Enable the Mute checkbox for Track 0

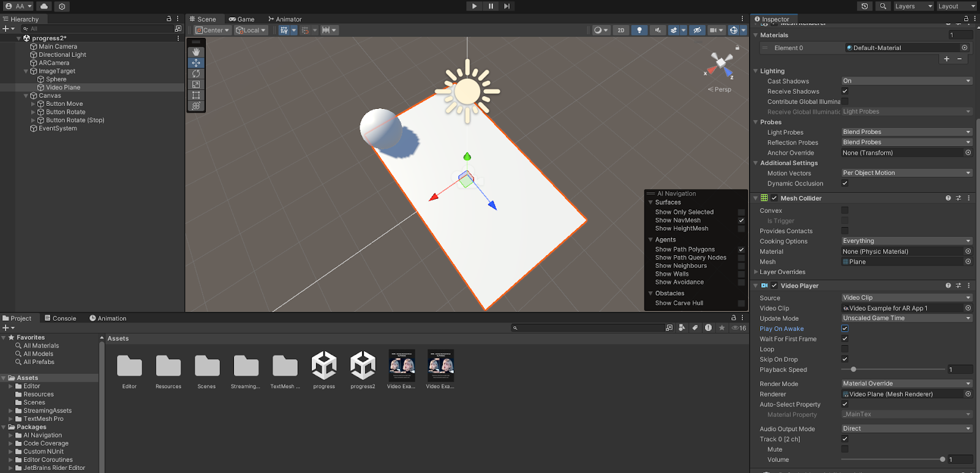pyautogui.click(x=845, y=449)
